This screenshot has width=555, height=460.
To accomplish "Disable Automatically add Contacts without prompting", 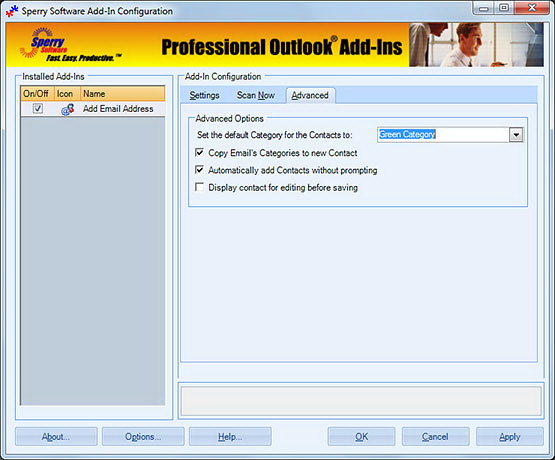I will click(200, 170).
